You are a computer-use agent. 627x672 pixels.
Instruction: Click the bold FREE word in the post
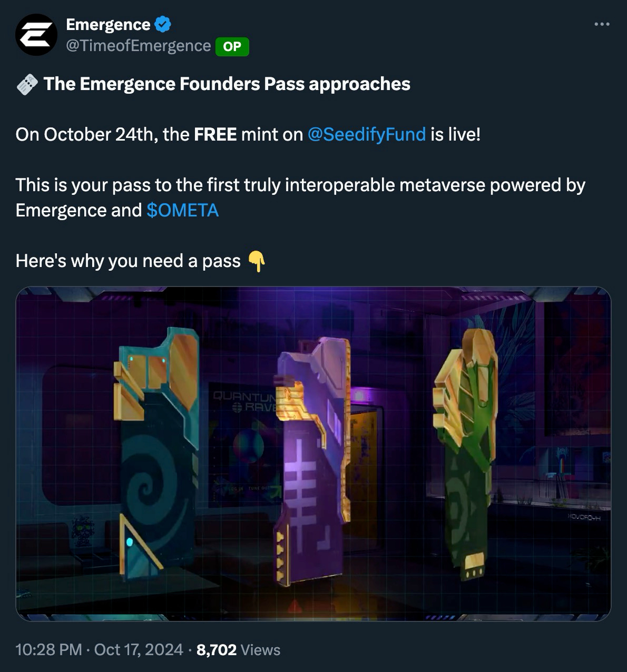pos(215,134)
